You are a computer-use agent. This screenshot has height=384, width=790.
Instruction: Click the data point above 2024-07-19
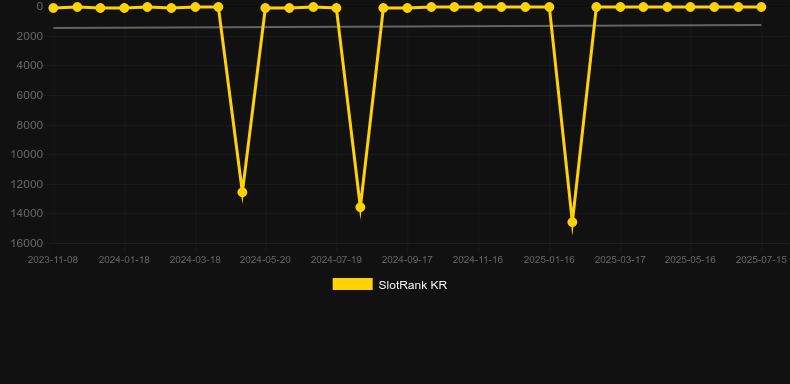pos(337,8)
